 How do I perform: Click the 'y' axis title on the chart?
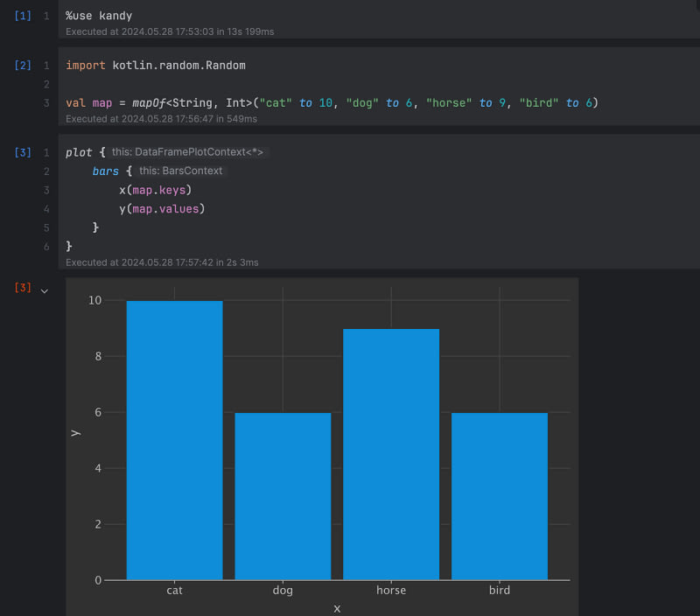tap(75, 430)
